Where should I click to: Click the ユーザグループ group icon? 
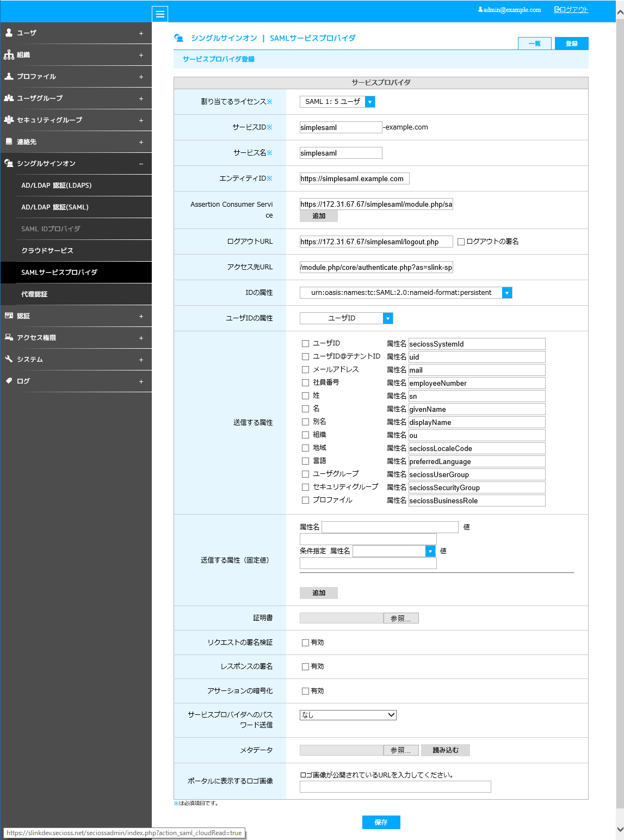pos(9,98)
